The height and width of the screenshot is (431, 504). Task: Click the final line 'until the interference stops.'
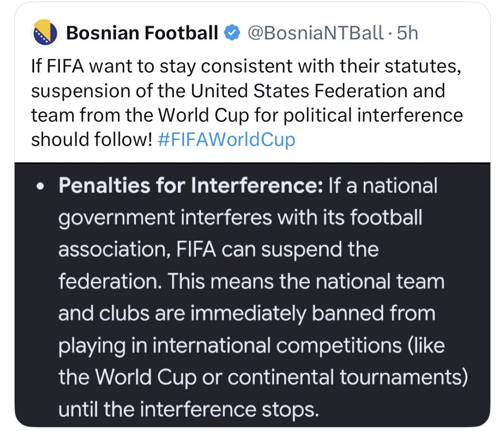(188, 410)
